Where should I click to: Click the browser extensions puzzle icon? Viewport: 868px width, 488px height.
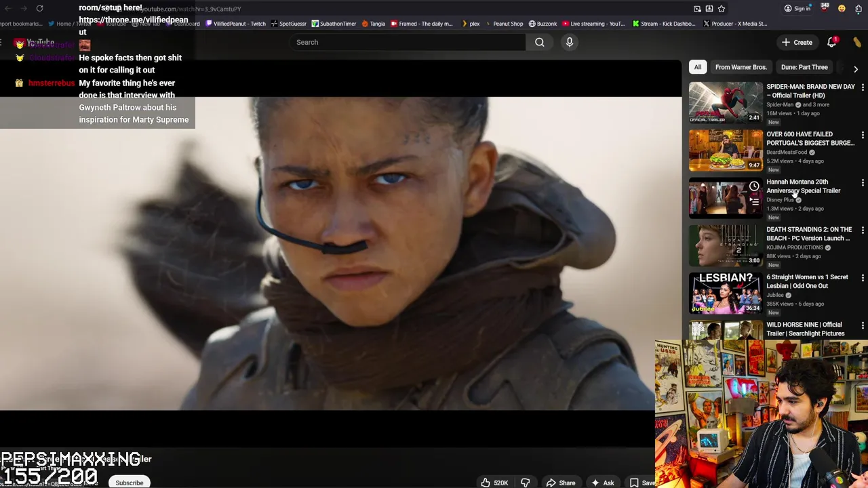pos(859,9)
